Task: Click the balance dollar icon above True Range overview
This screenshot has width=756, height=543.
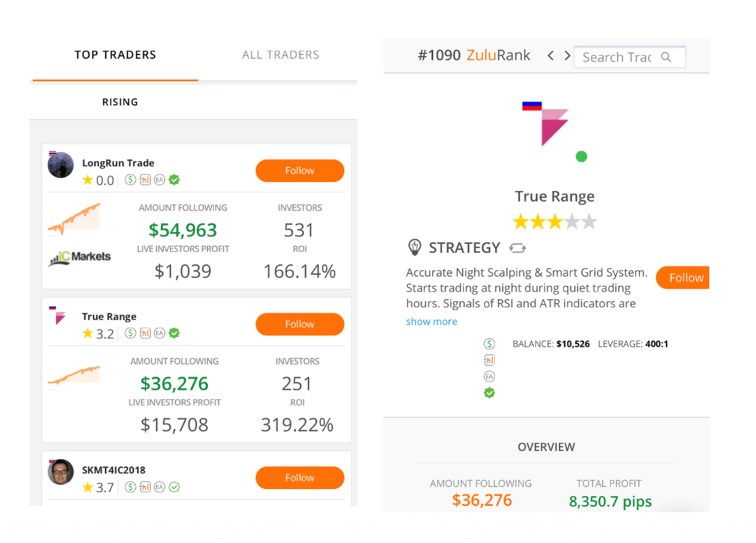Action: pos(489,344)
